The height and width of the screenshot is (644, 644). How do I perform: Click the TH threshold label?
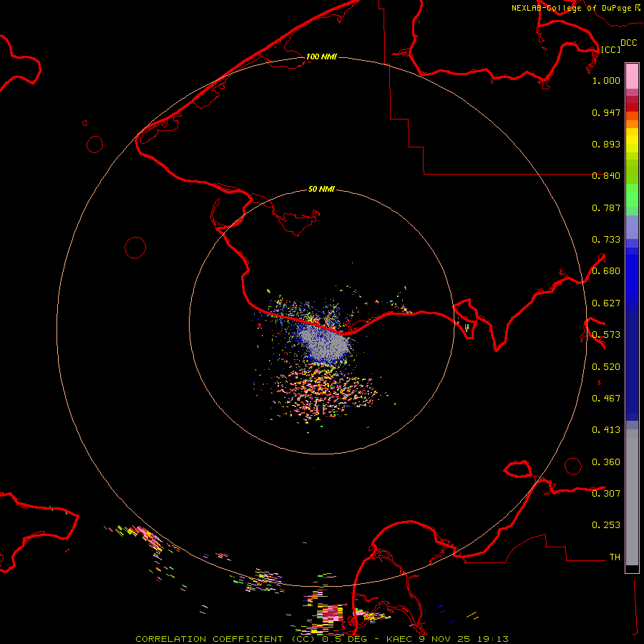tap(615, 557)
